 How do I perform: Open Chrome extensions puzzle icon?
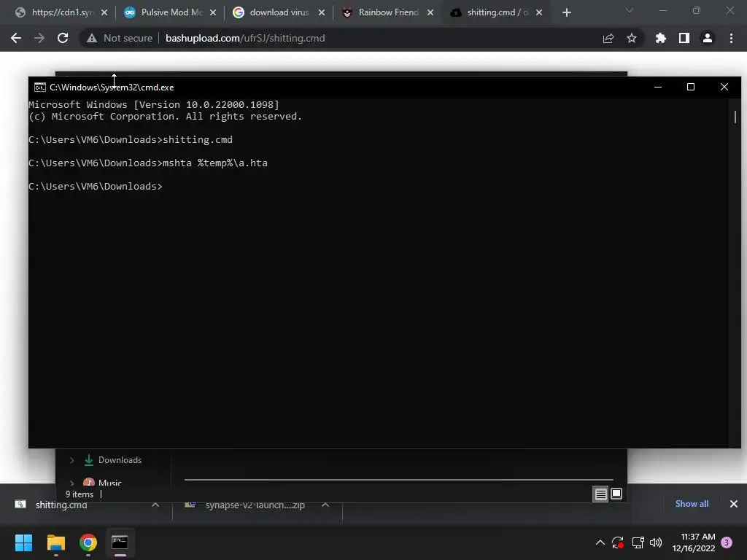pyautogui.click(x=661, y=38)
